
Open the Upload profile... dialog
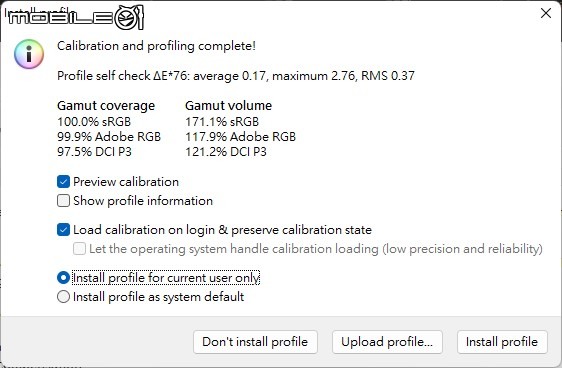[387, 342]
